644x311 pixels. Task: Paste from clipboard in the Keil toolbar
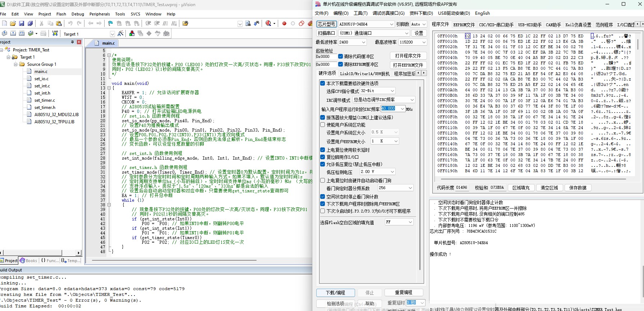click(x=59, y=23)
